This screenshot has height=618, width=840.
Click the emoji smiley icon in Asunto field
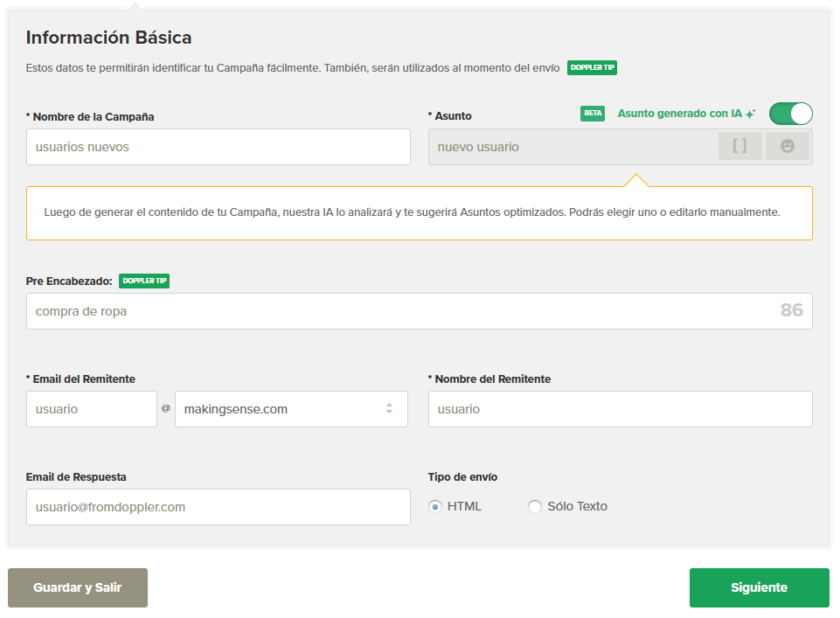(x=787, y=147)
